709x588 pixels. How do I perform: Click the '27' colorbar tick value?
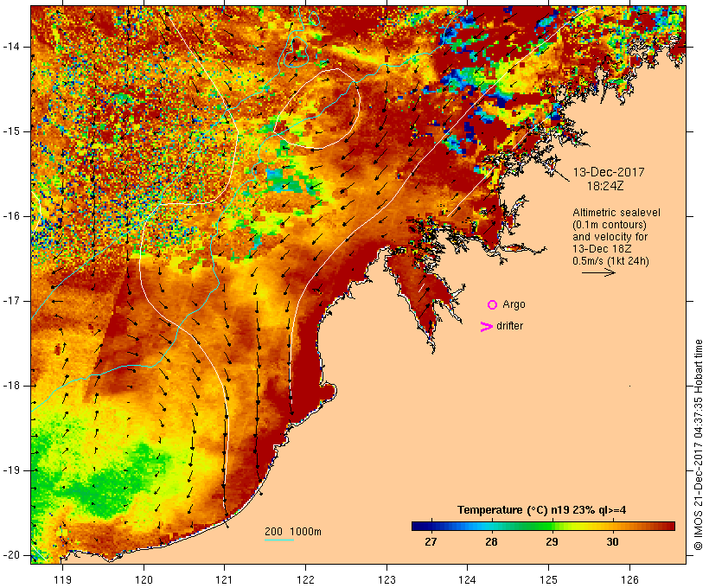click(431, 542)
